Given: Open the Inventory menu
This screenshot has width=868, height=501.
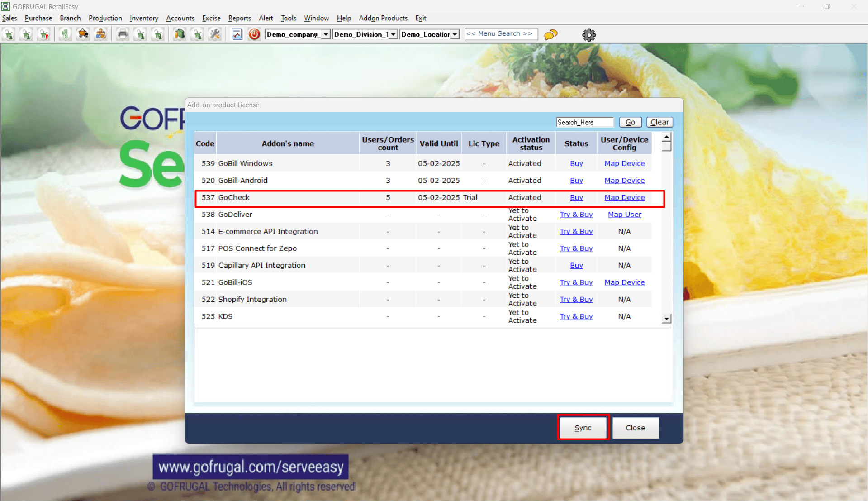Looking at the screenshot, I should pyautogui.click(x=144, y=18).
